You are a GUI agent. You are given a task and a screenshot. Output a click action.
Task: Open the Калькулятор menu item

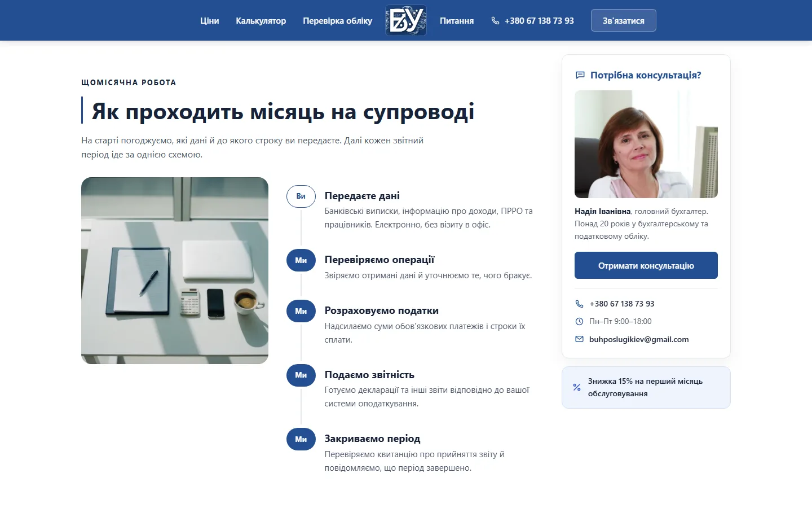(x=261, y=20)
